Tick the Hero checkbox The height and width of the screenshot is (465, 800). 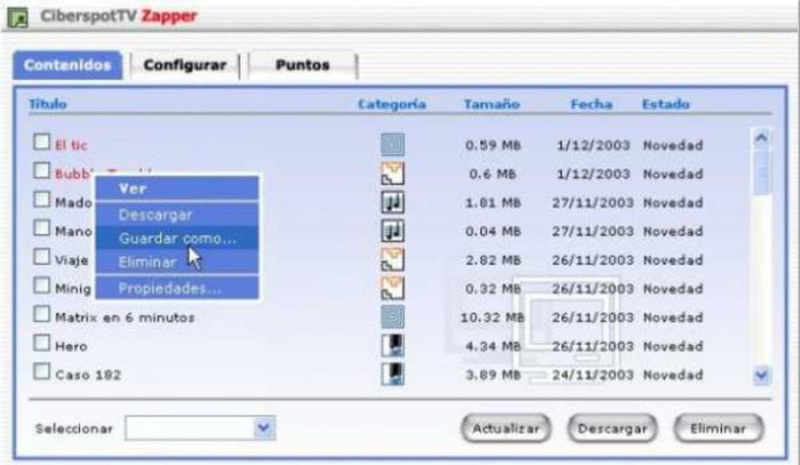42,342
